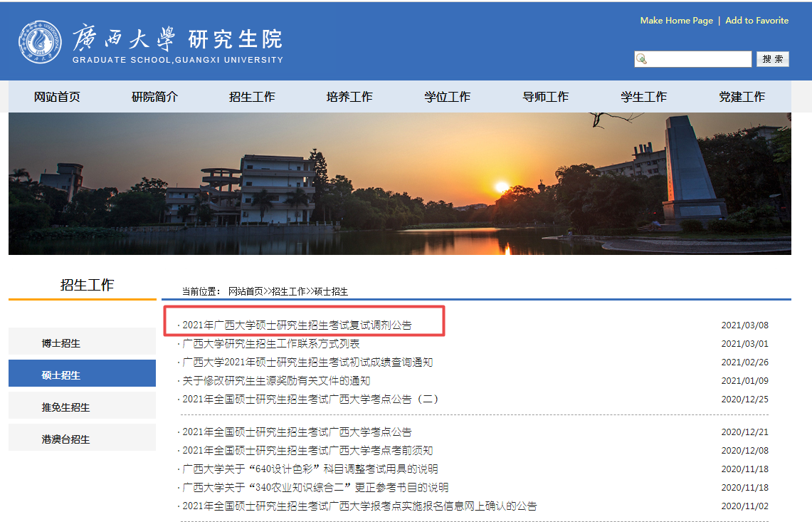Open 2021年全国硕士研究生招生考试广西大学考点公告（二）

[311, 399]
